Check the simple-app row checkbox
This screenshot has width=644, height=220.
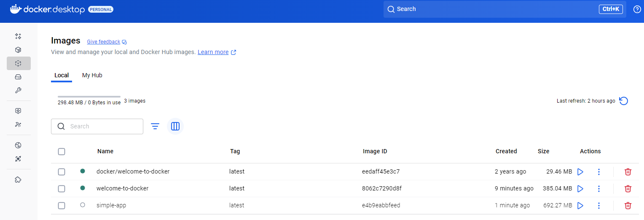click(x=62, y=206)
